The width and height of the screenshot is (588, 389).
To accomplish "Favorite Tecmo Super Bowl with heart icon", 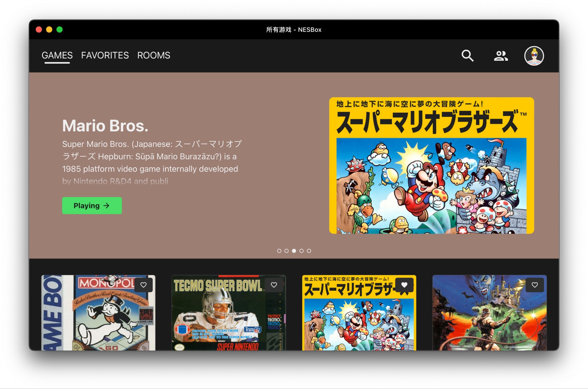I will (274, 285).
